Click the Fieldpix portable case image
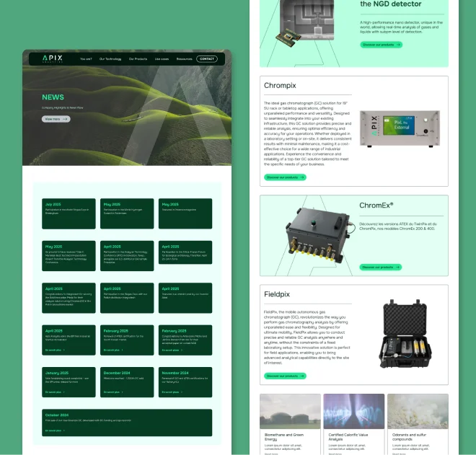This screenshot has height=455, width=476. click(x=405, y=333)
